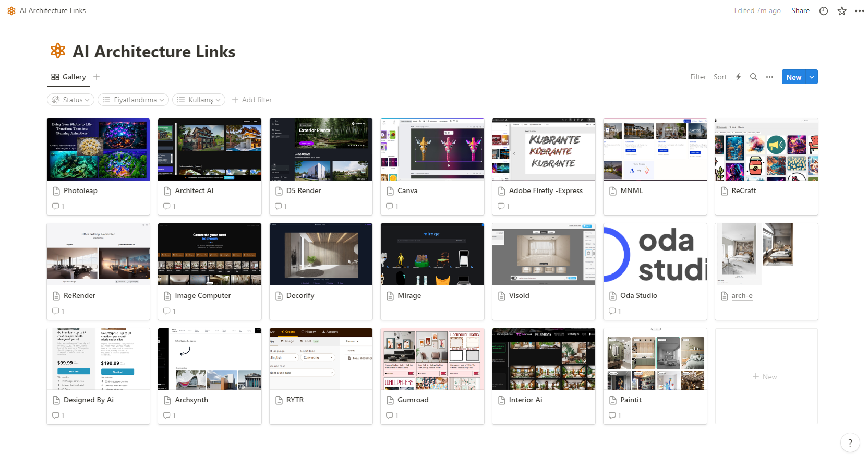
Task: Open comment on Paintit card
Action: tap(614, 415)
